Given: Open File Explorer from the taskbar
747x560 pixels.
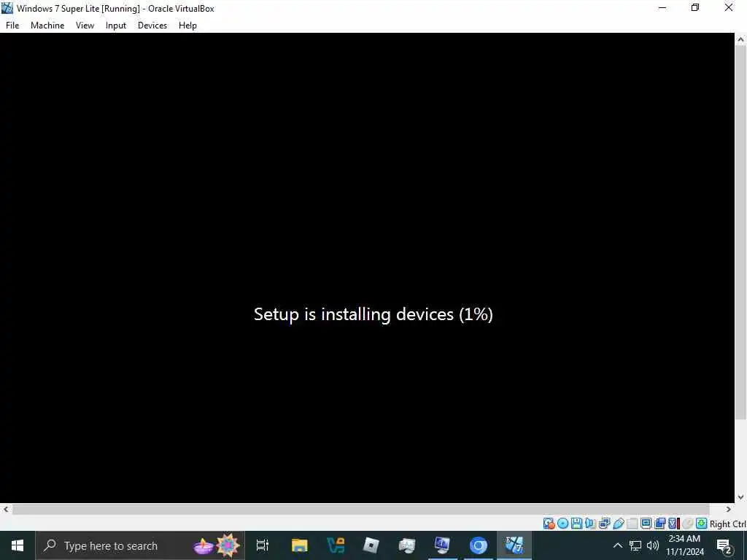Looking at the screenshot, I should click(300, 545).
